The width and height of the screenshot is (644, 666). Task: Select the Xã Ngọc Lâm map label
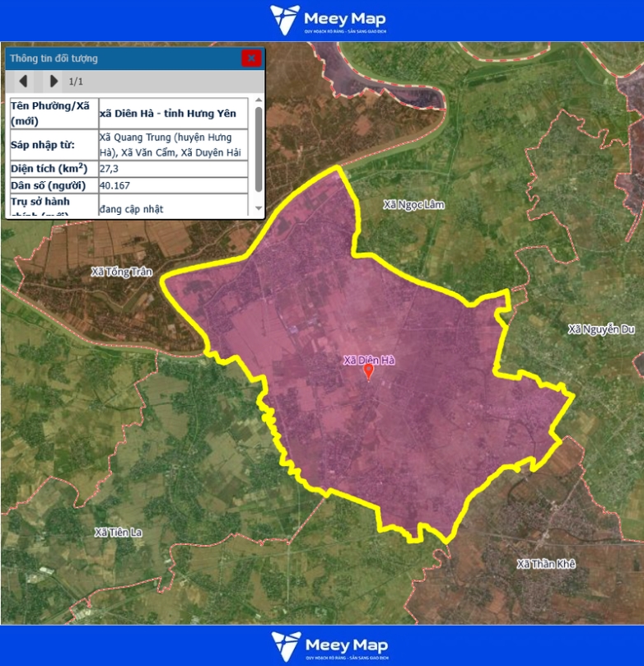point(413,204)
